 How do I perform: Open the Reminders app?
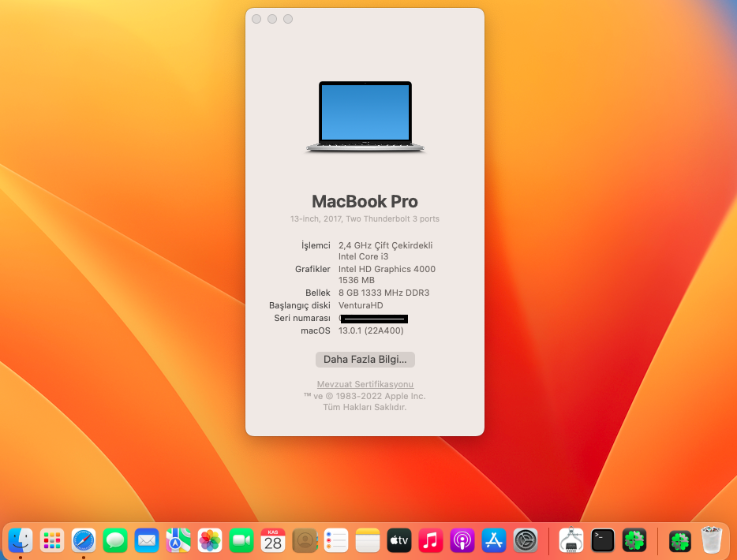[x=336, y=540]
